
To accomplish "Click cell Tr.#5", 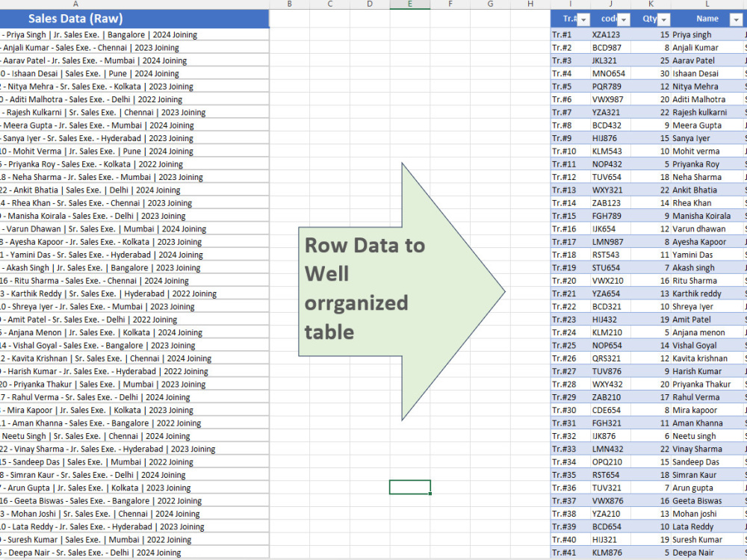I will coord(571,87).
